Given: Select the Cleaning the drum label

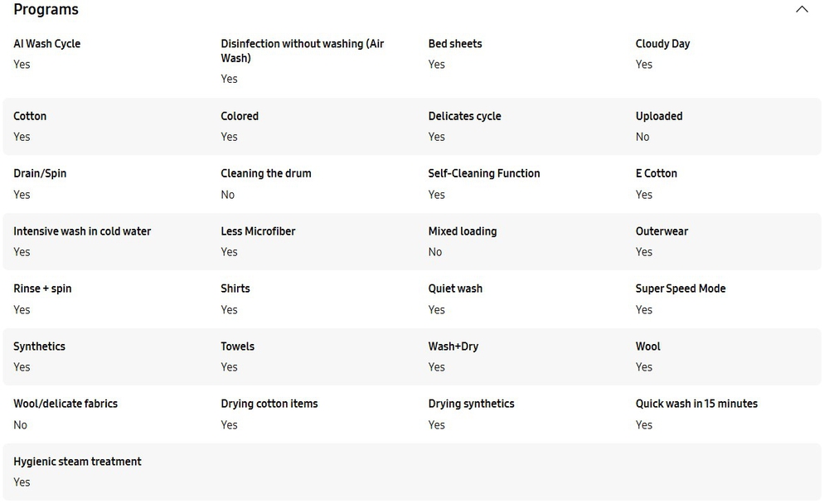Looking at the screenshot, I should pos(266,173).
